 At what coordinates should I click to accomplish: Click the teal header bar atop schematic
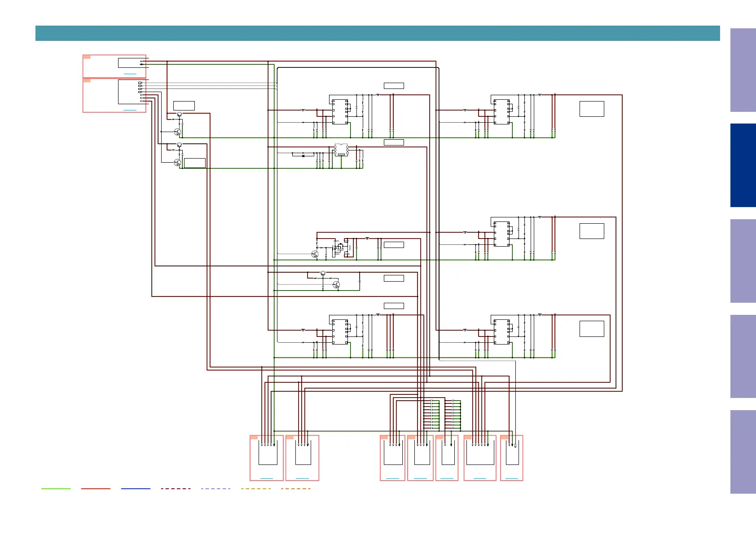[378, 33]
